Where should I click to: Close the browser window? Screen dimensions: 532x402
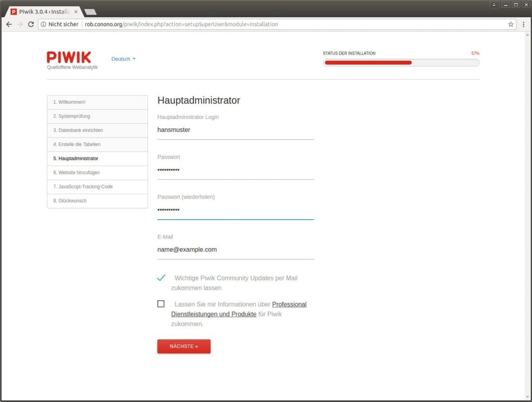(526, 4)
